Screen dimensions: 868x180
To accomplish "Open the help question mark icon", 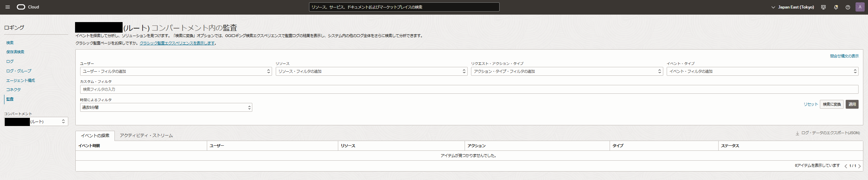I will (848, 7).
